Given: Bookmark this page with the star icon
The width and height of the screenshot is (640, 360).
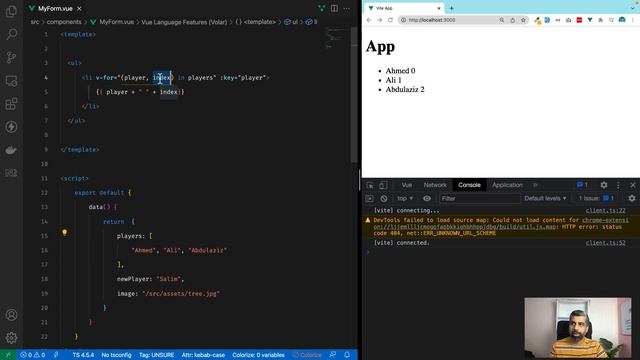Looking at the screenshot, I should [x=523, y=20].
